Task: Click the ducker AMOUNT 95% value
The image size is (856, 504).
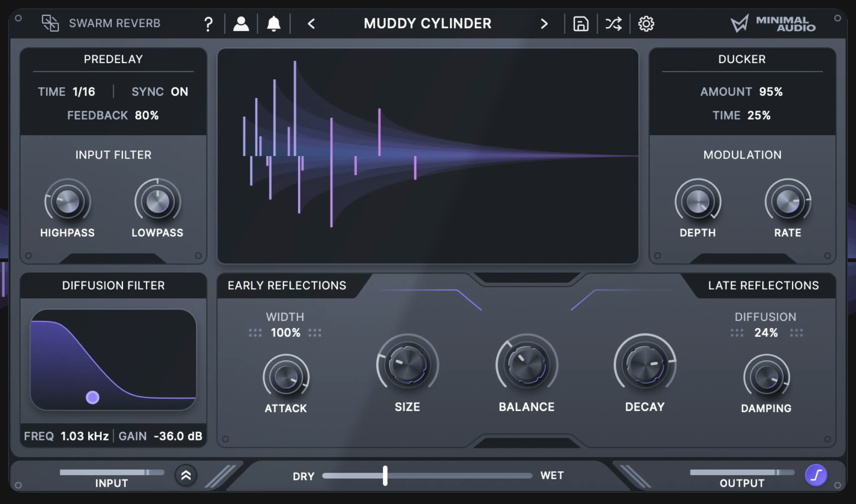Action: [x=770, y=91]
